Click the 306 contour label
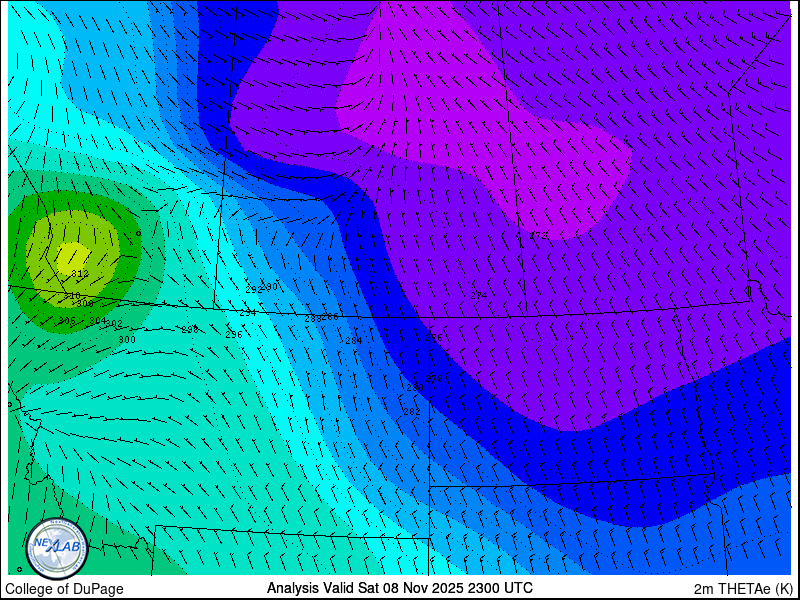The width and height of the screenshot is (800, 600). (x=67, y=321)
